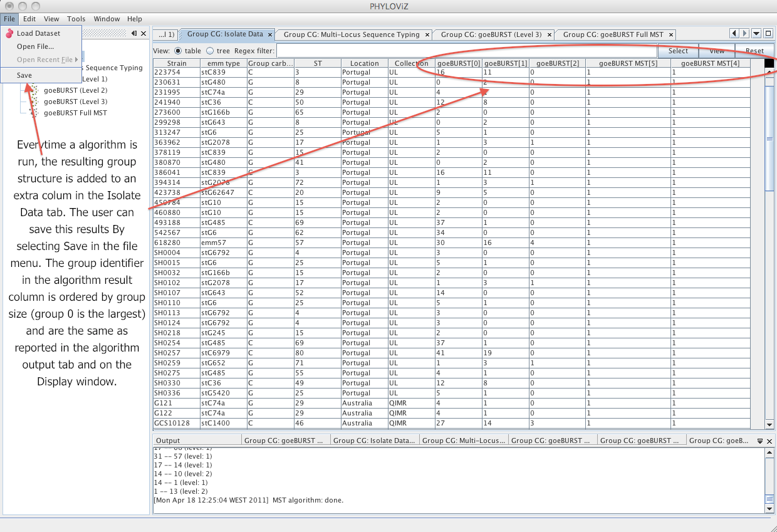777x532 pixels.
Task: Open the Output panel tab list dropdown
Action: click(x=760, y=441)
